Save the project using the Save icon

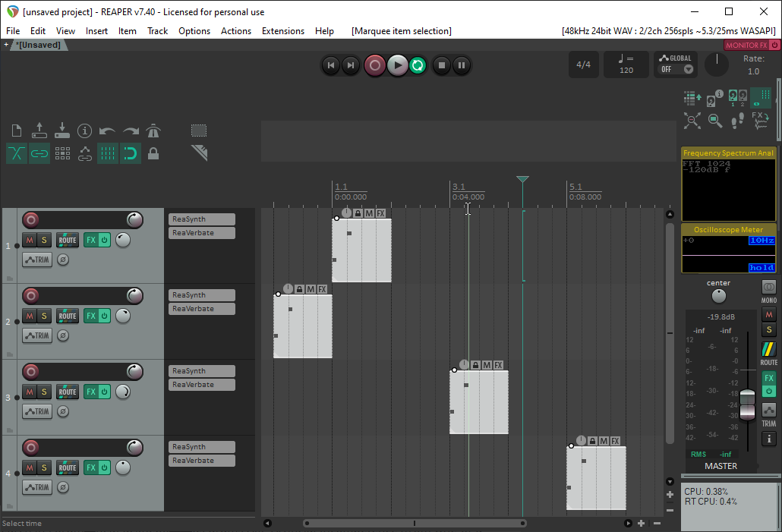(x=61, y=131)
